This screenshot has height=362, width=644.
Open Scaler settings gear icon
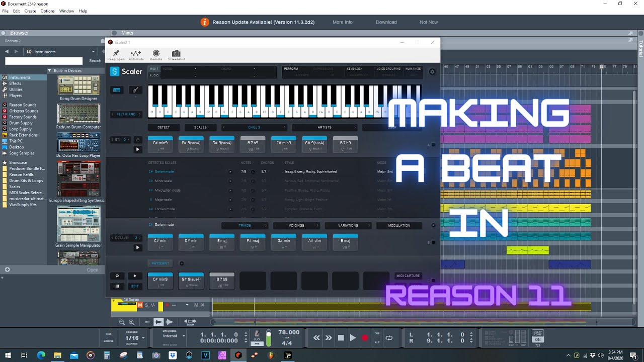[x=432, y=72]
